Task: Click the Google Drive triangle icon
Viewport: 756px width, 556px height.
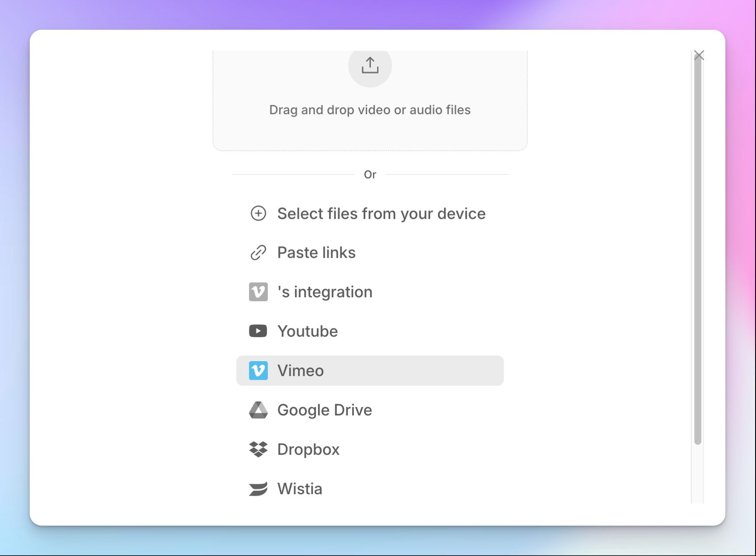Action: pyautogui.click(x=258, y=410)
